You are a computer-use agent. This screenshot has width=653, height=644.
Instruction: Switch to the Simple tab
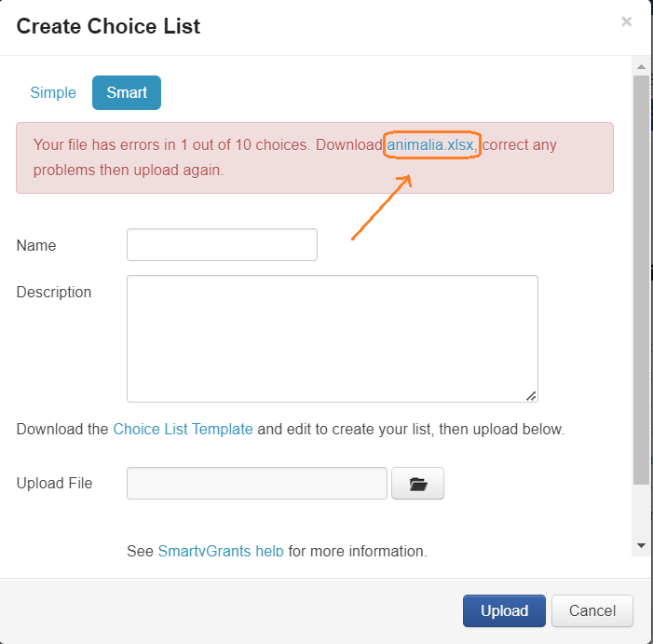pyautogui.click(x=53, y=93)
